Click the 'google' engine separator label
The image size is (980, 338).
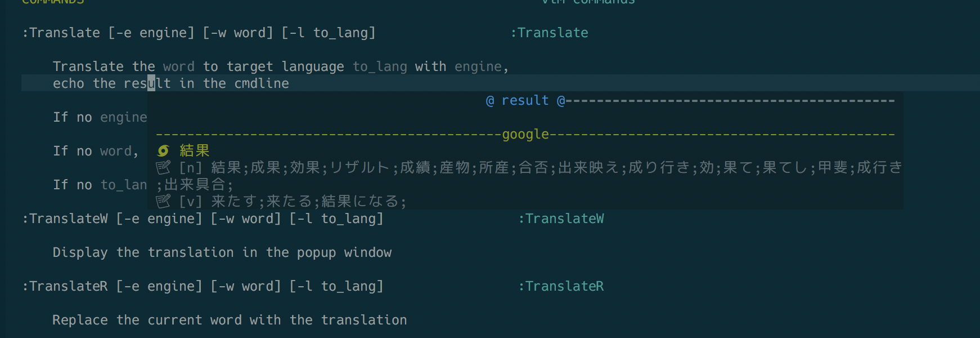coord(525,134)
